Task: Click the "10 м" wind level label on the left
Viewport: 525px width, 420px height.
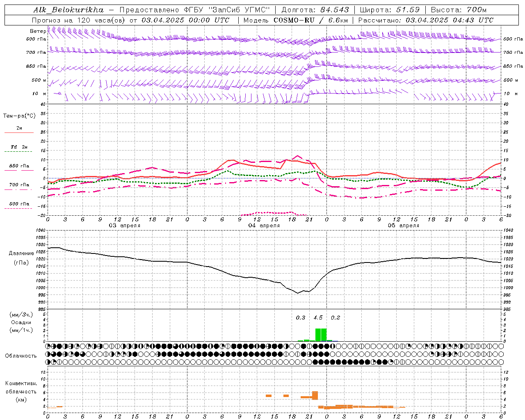Action: [x=39, y=94]
